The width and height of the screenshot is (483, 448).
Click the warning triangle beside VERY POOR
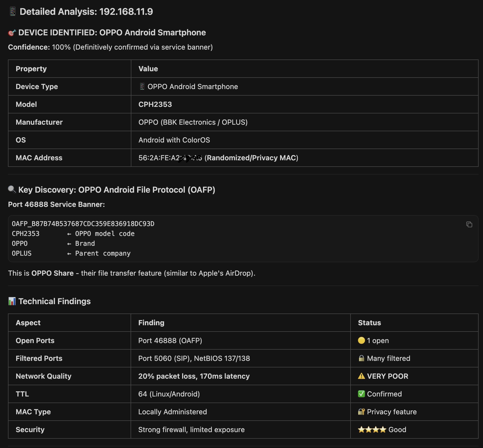pyautogui.click(x=361, y=376)
